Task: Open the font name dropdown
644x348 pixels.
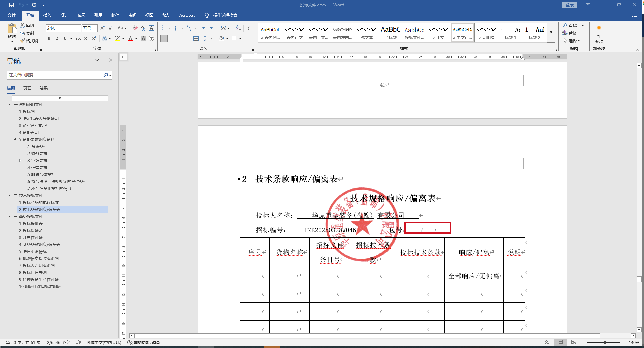Action: 79,28
